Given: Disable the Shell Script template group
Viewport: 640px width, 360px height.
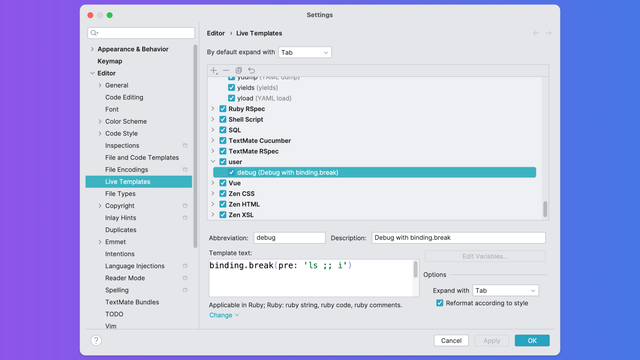Looking at the screenshot, I should click(x=223, y=120).
